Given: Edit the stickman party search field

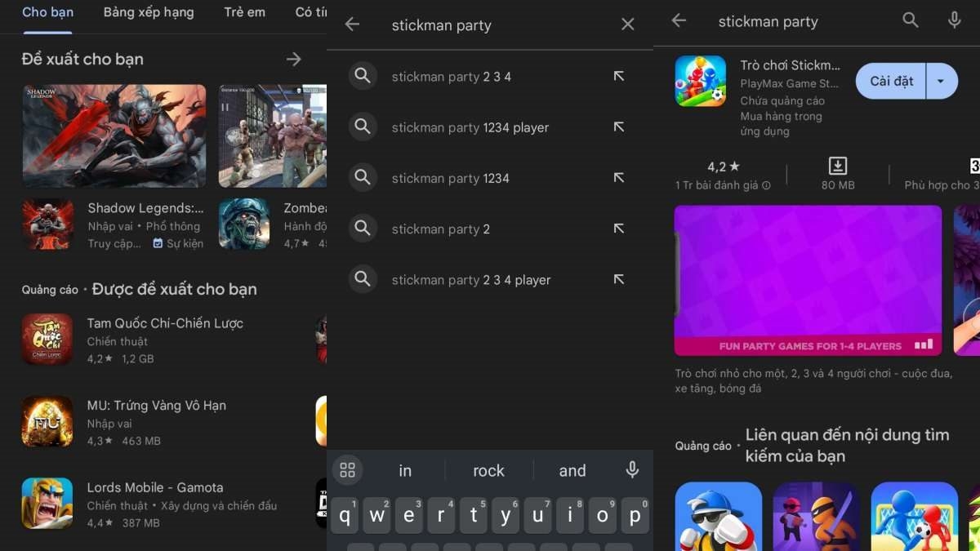Looking at the screenshot, I should click(x=490, y=25).
